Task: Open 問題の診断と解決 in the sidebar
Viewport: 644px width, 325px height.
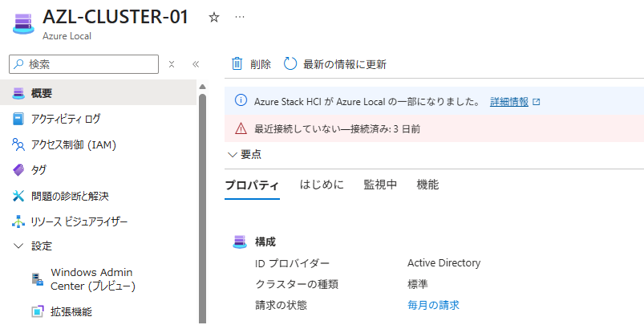Action: [x=69, y=196]
